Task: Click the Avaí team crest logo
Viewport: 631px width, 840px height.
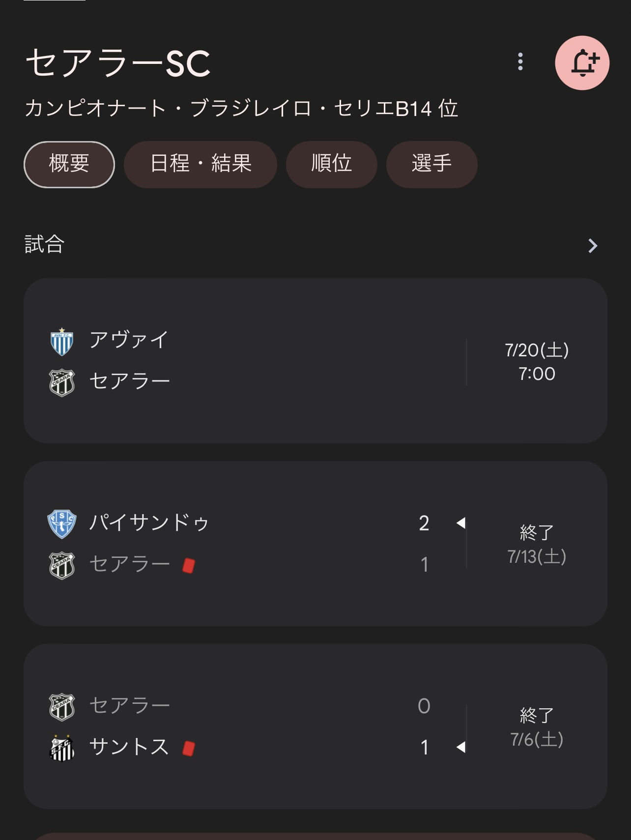Action: [x=62, y=342]
